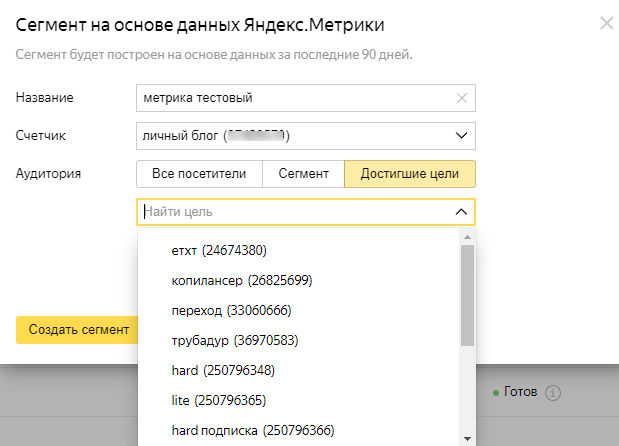619x446 pixels.
Task: Pick the трубадур (36970583) goal
Action: pyautogui.click(x=235, y=340)
